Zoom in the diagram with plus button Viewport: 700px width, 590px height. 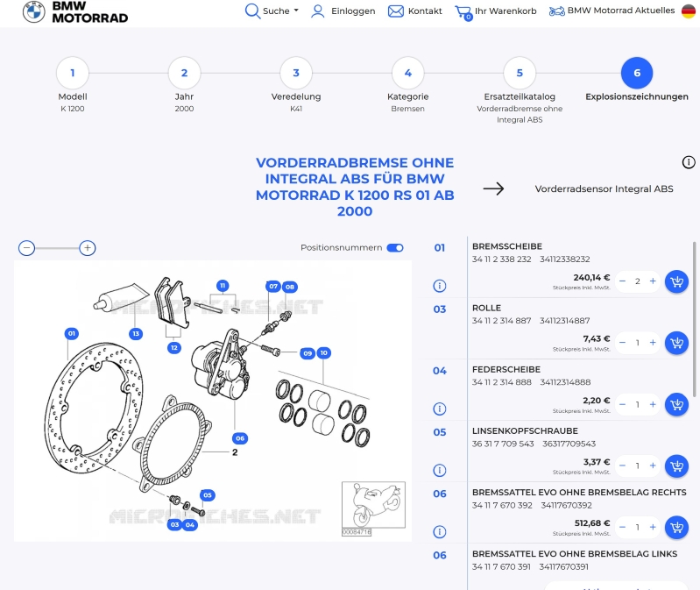(88, 248)
